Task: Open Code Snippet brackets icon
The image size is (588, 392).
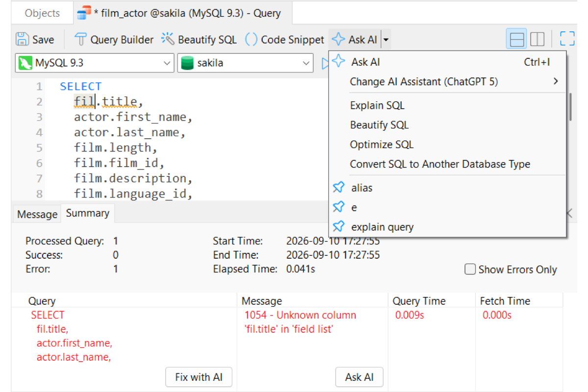Action: click(x=251, y=40)
